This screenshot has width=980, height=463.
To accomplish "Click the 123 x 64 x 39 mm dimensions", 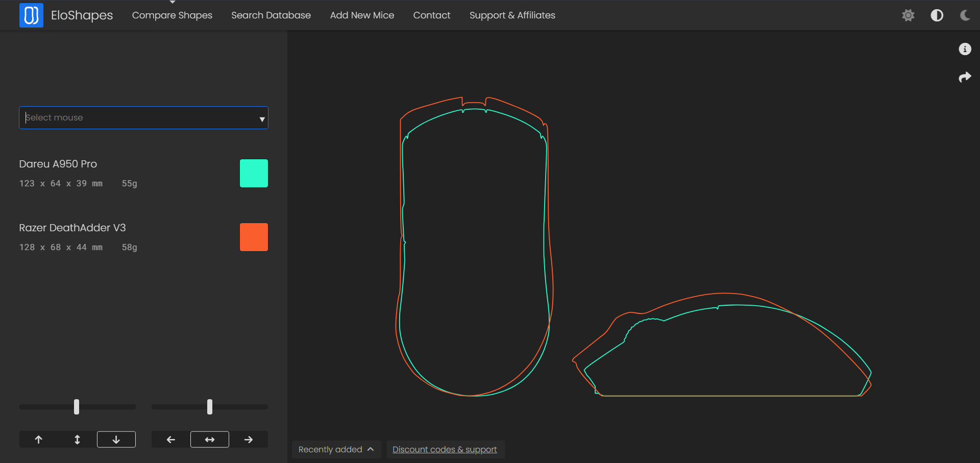I will click(61, 183).
